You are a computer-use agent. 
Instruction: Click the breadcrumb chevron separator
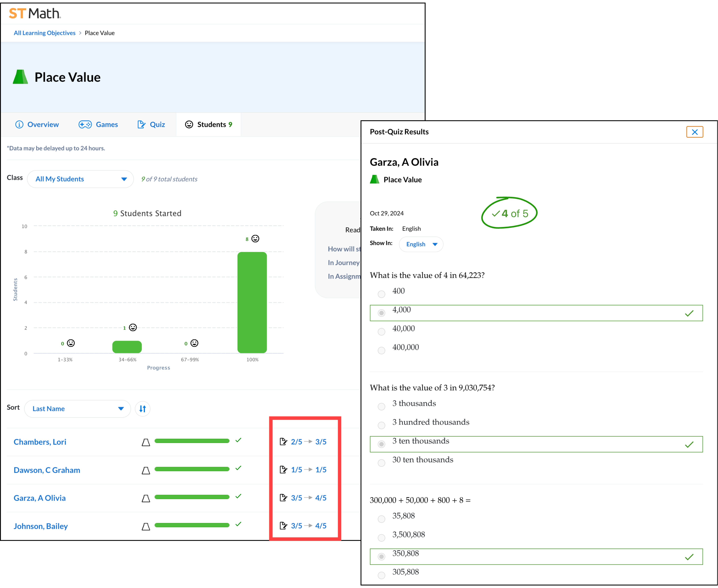(80, 33)
